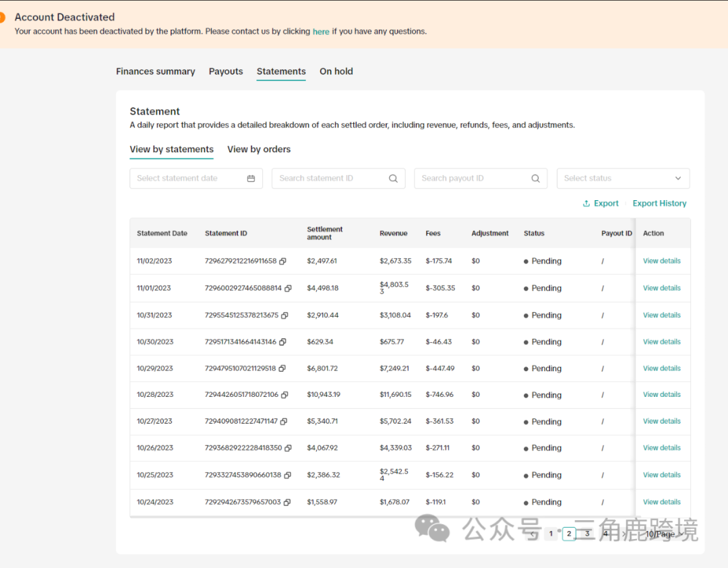
Task: View details for 10/24/2023 statement
Action: click(662, 502)
